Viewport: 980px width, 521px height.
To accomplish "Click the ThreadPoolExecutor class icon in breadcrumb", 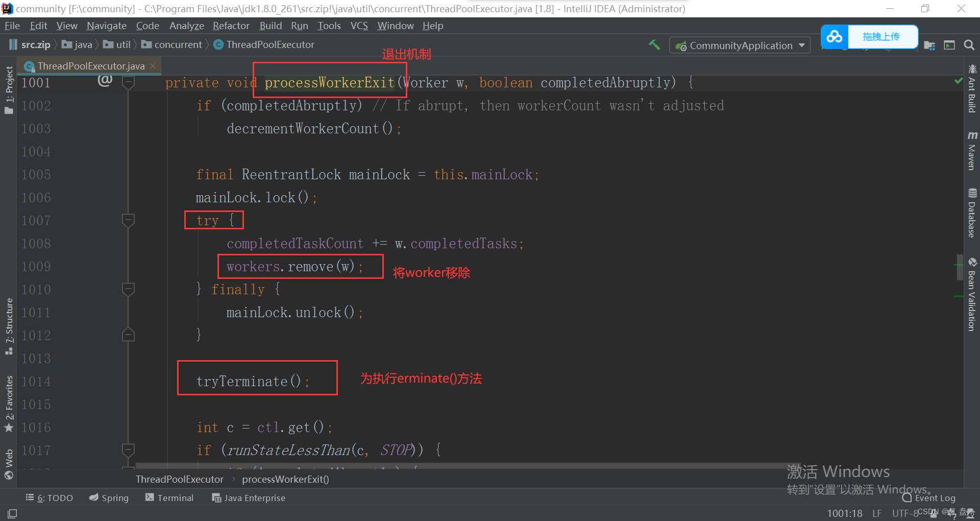I will pos(218,45).
